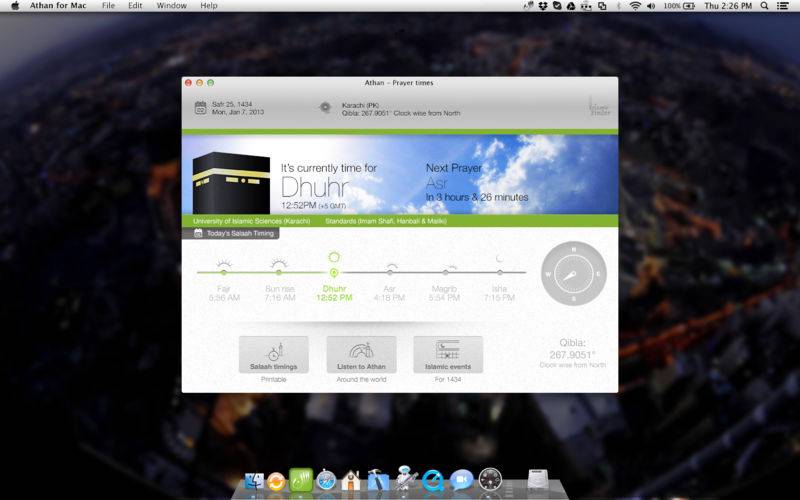This screenshot has height=500, width=800.
Task: Open Listen to Athan around the world
Action: click(361, 355)
